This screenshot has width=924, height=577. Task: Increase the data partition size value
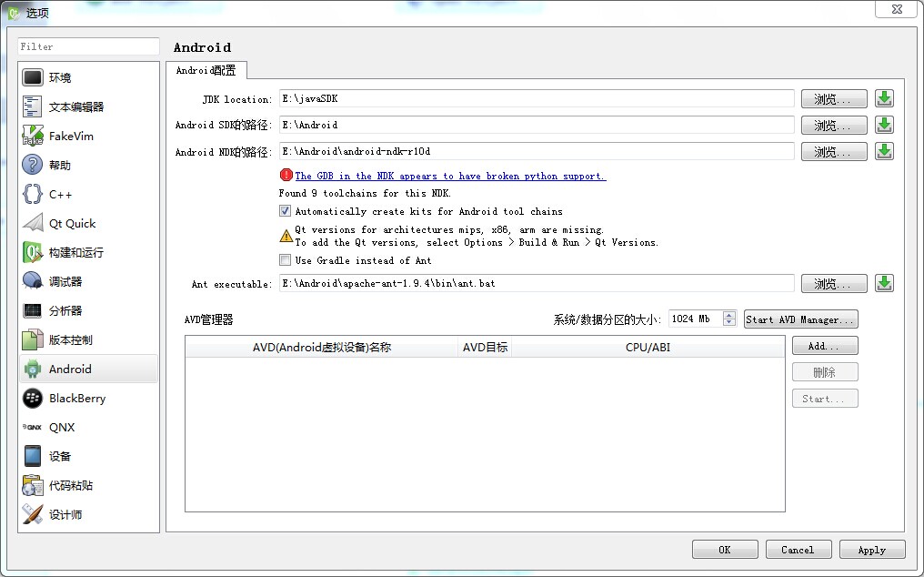click(x=729, y=315)
